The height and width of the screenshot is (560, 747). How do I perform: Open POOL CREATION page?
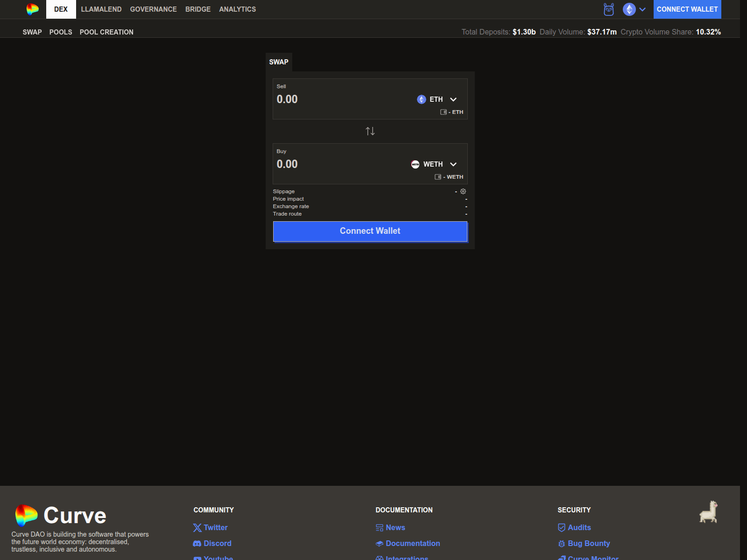(x=106, y=32)
